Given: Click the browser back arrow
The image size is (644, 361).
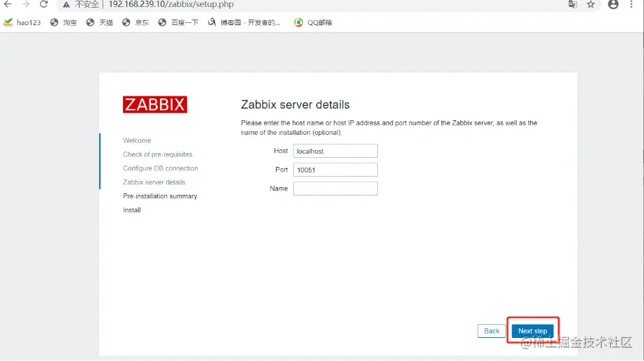Looking at the screenshot, I should pyautogui.click(x=8, y=4).
